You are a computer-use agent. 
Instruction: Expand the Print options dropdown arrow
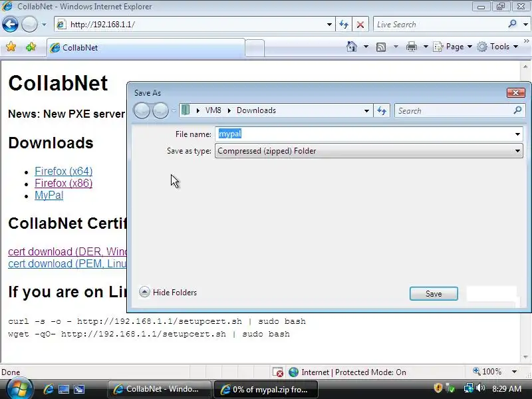426,47
